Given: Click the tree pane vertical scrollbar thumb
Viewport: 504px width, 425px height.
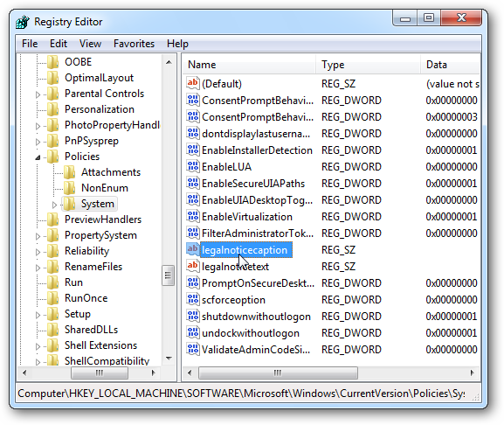Looking at the screenshot, I should click(x=168, y=275).
